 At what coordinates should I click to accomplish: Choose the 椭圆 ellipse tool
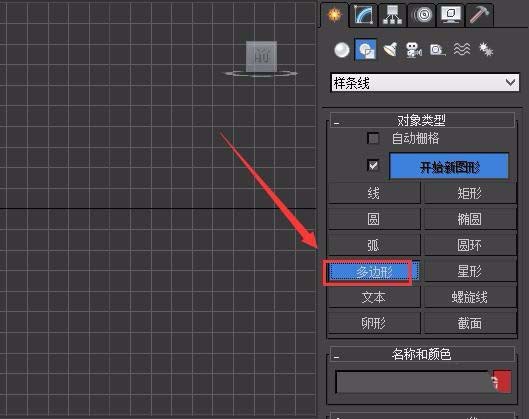pyautogui.click(x=470, y=219)
